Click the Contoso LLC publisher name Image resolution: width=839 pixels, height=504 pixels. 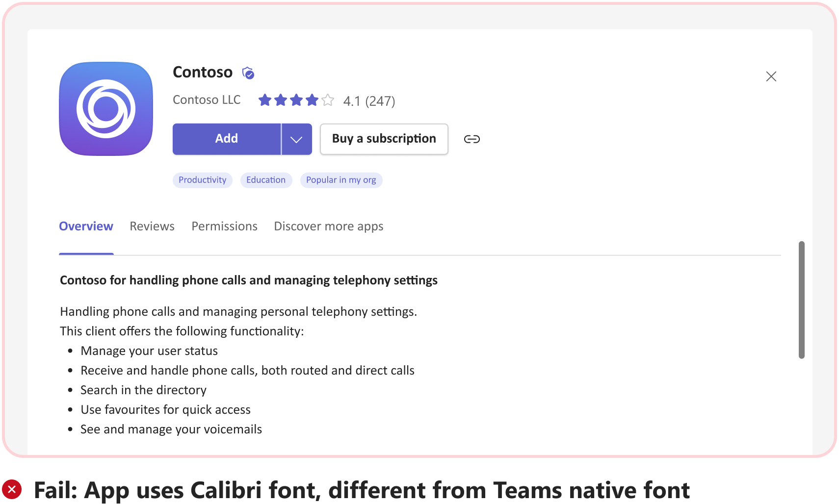[x=207, y=100]
